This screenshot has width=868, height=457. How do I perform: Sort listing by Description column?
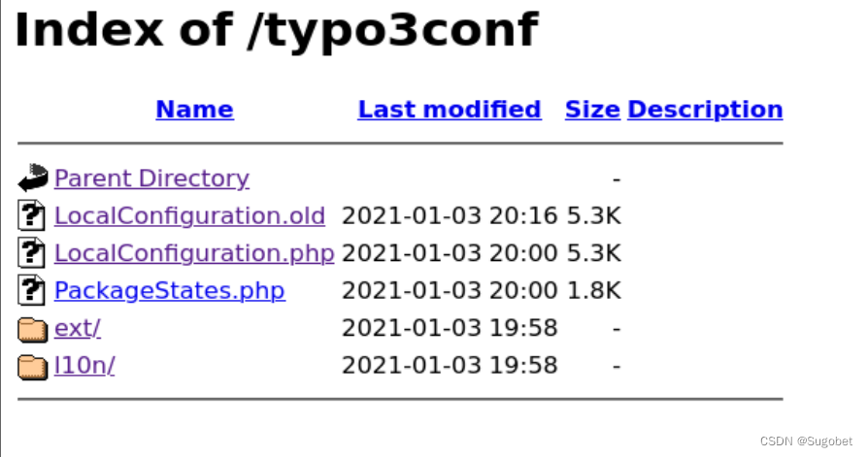pos(705,110)
